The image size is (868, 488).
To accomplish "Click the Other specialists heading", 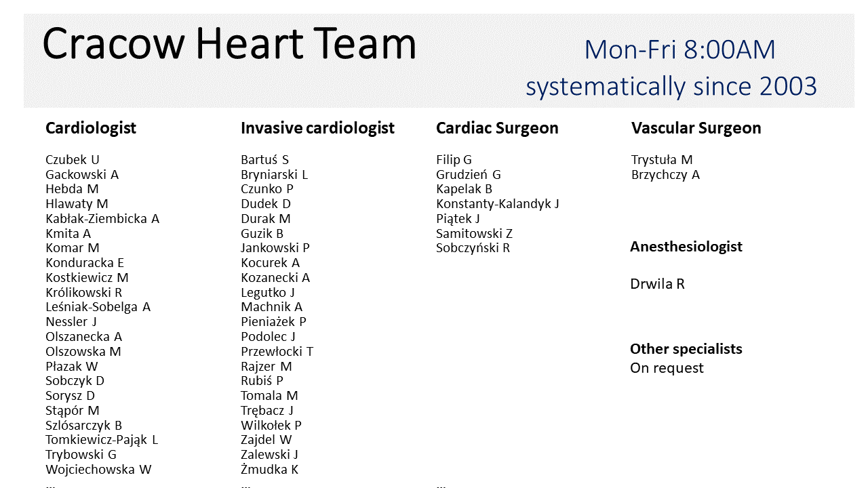I will (686, 349).
